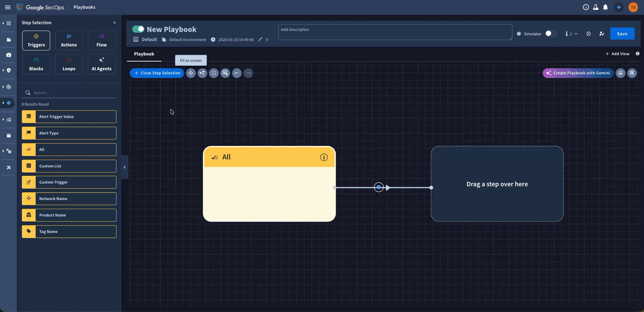Click the labs flask icon
The width and height of the screenshot is (644, 312).
click(596, 7)
